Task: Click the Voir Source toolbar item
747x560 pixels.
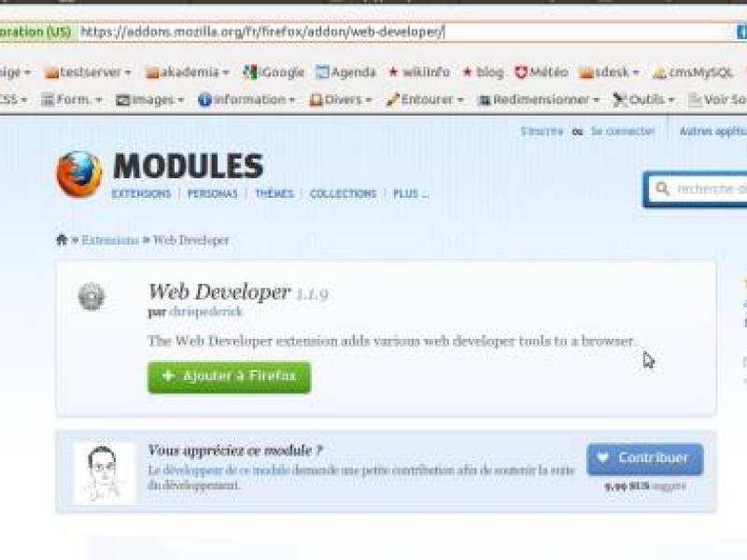Action: point(718,100)
